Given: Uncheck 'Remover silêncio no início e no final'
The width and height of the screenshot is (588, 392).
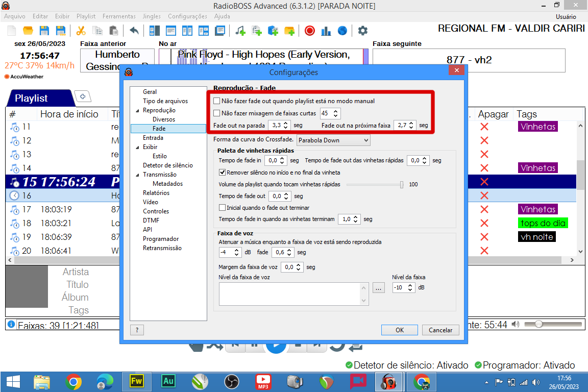Looking at the screenshot, I should (x=223, y=172).
